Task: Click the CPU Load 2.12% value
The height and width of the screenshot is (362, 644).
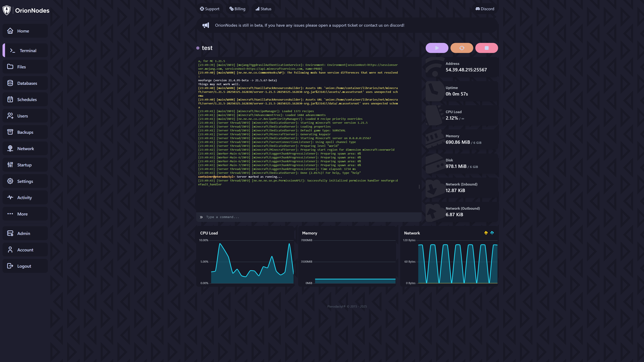Action: (452, 118)
